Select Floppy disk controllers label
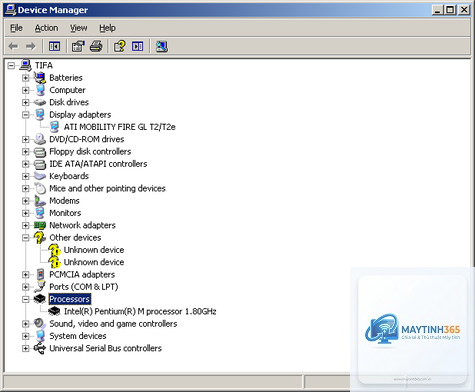 tap(90, 151)
